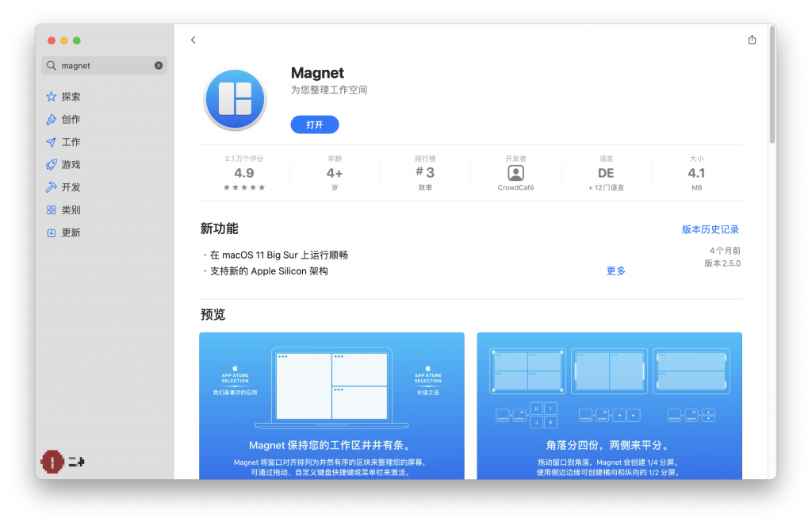This screenshot has width=812, height=526.
Task: Click the Magnet app title
Action: tap(317, 73)
